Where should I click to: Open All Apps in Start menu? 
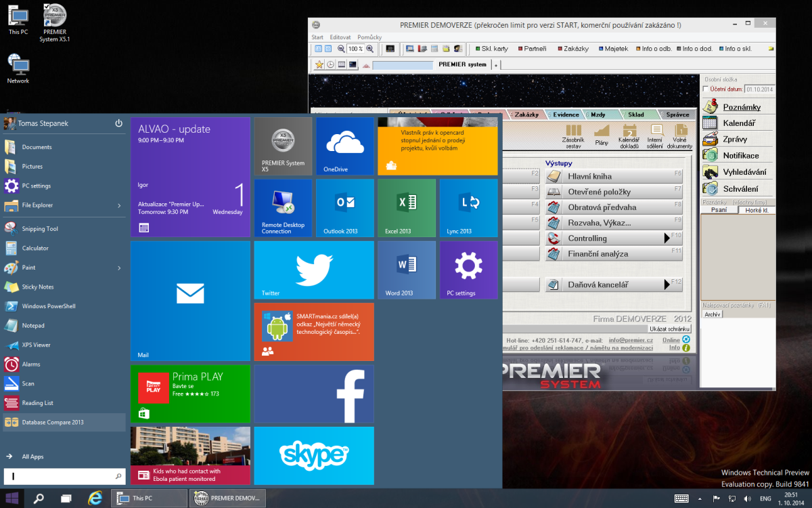click(32, 457)
